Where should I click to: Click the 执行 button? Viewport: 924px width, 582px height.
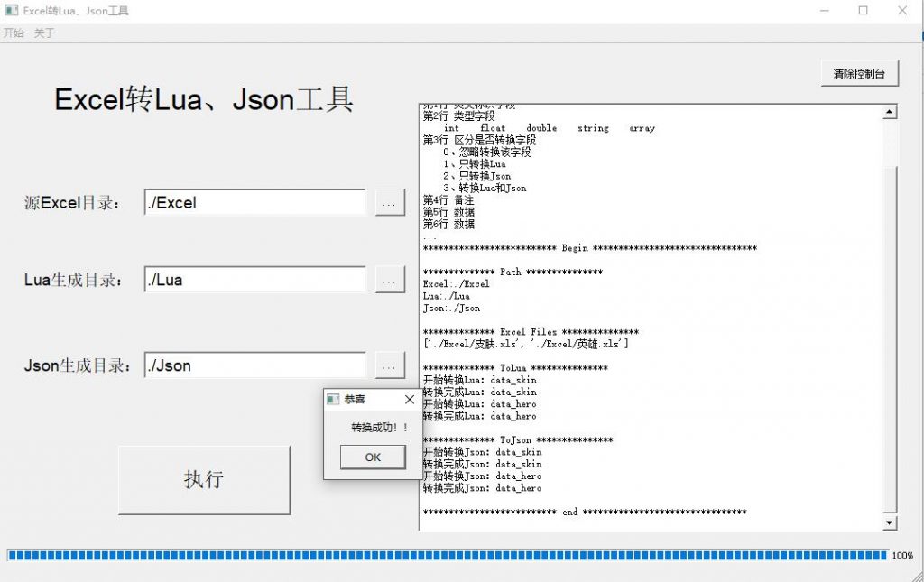(204, 479)
